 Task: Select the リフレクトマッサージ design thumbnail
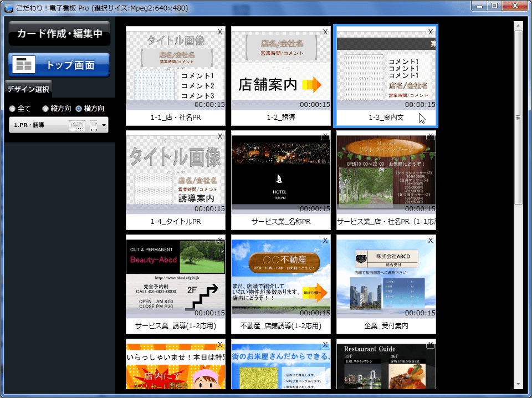point(386,174)
